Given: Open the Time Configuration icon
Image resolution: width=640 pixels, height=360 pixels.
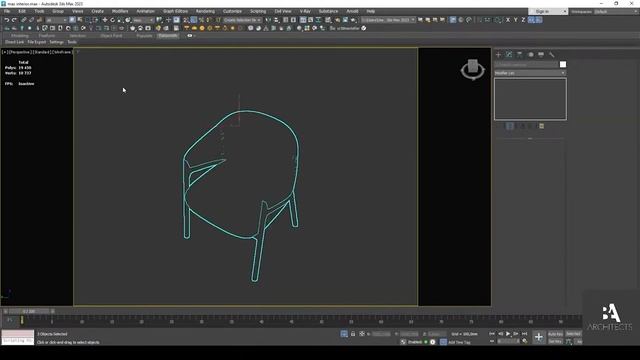Looking at the screenshot, I should [x=525, y=341].
